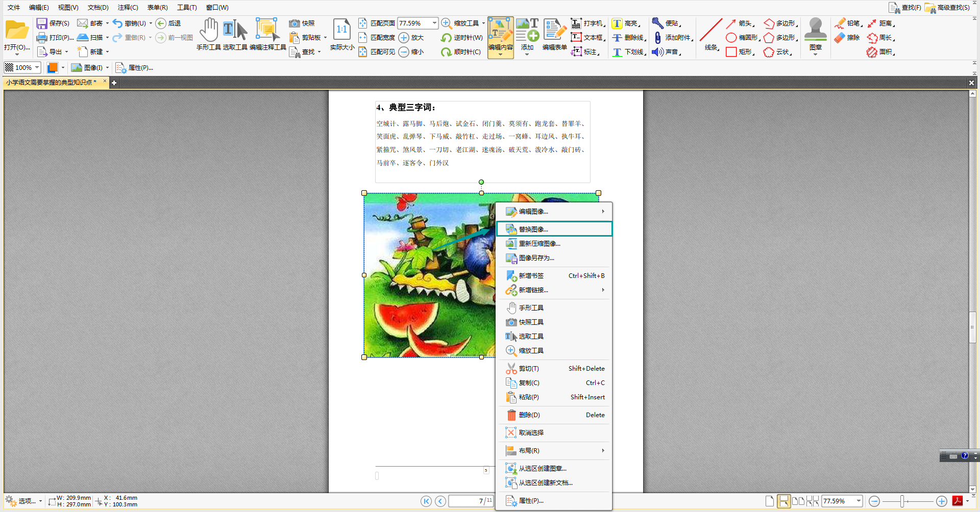Select the Rectangle (矩形) shape tool

click(741, 52)
